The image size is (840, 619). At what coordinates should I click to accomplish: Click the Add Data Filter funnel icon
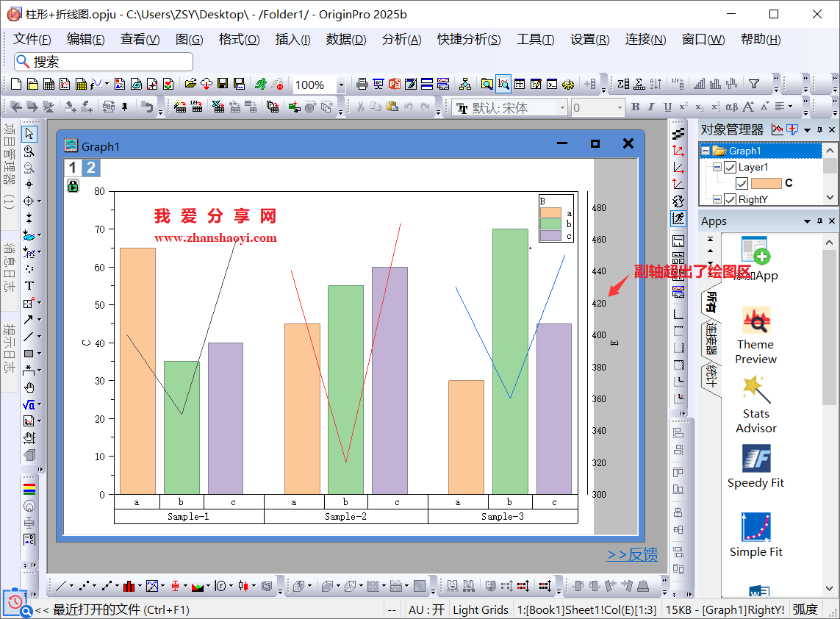coord(753,85)
